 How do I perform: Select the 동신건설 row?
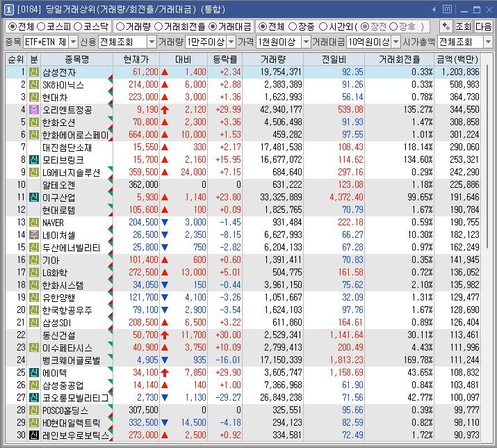pyautogui.click(x=243, y=335)
